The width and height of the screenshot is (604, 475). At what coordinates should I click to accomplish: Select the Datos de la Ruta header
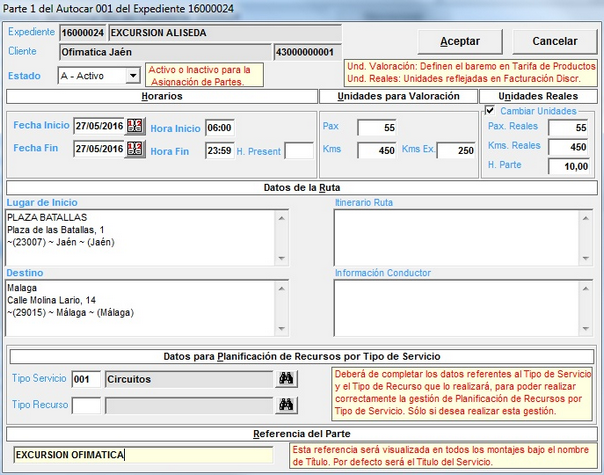coord(302,188)
